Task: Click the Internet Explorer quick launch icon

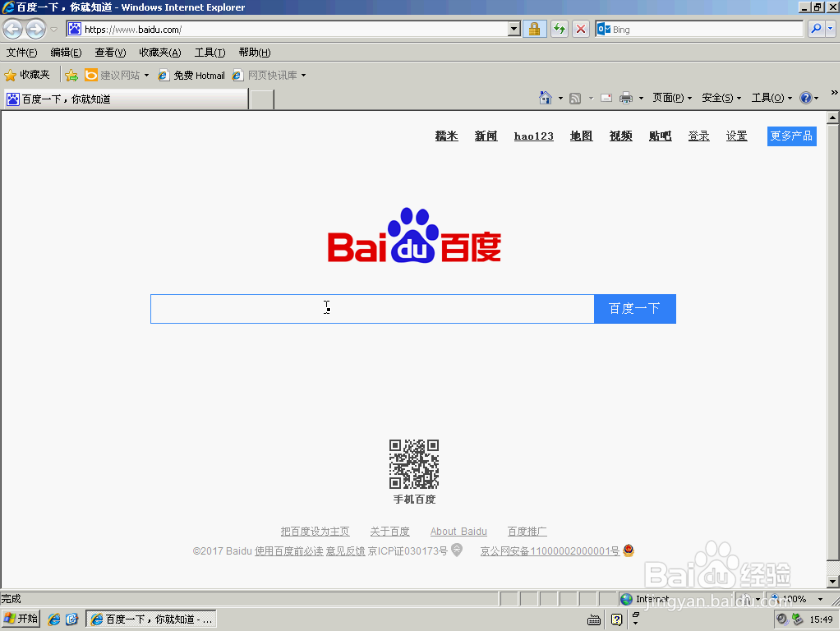Action: [54, 619]
